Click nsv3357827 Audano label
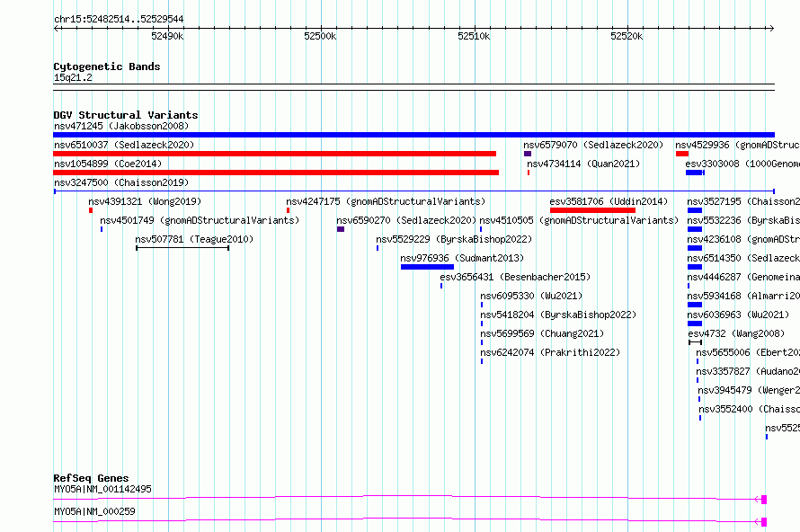Screen dimensions: 800x532 click(748, 371)
